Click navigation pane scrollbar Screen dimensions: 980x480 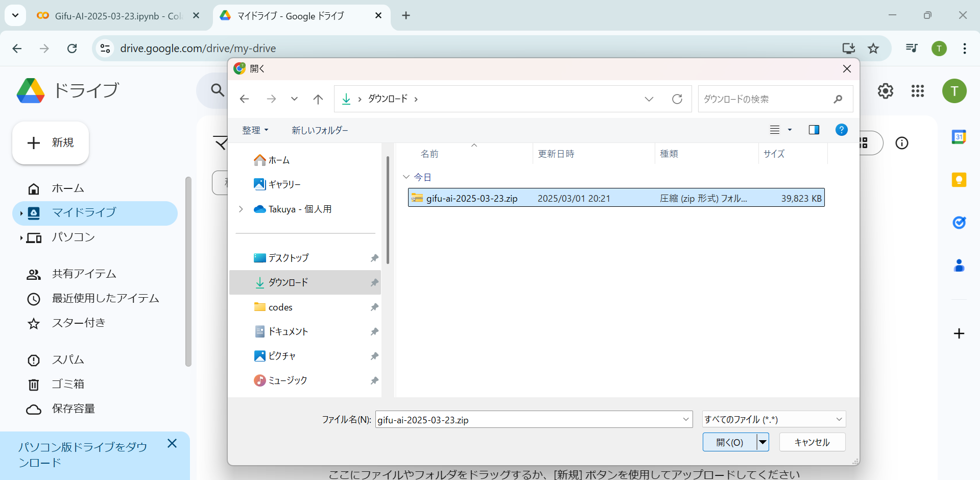click(388, 210)
